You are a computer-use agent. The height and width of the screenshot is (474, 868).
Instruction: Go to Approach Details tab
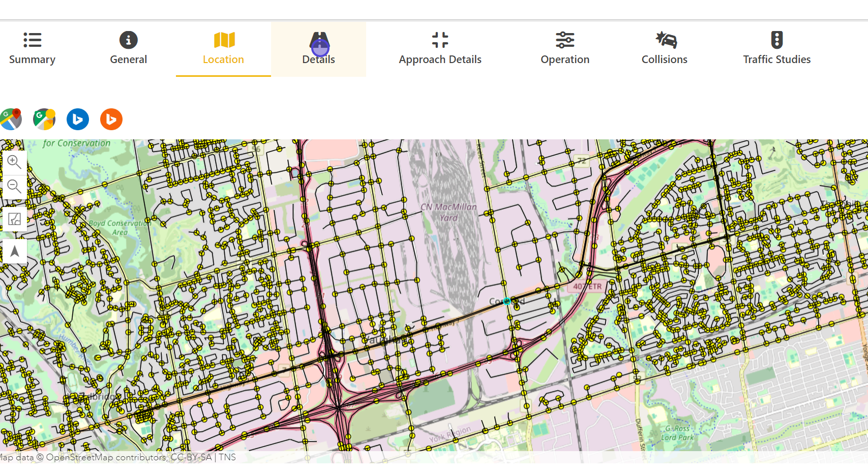[440, 49]
